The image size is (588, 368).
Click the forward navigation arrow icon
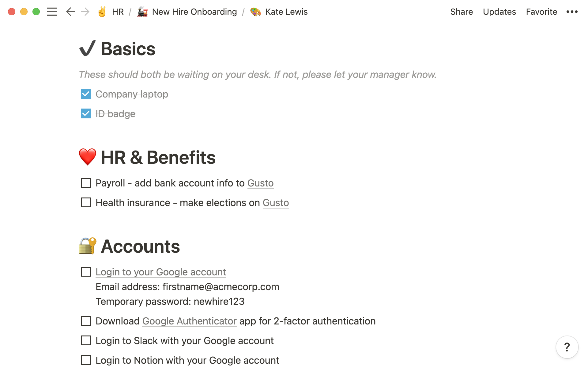point(85,11)
